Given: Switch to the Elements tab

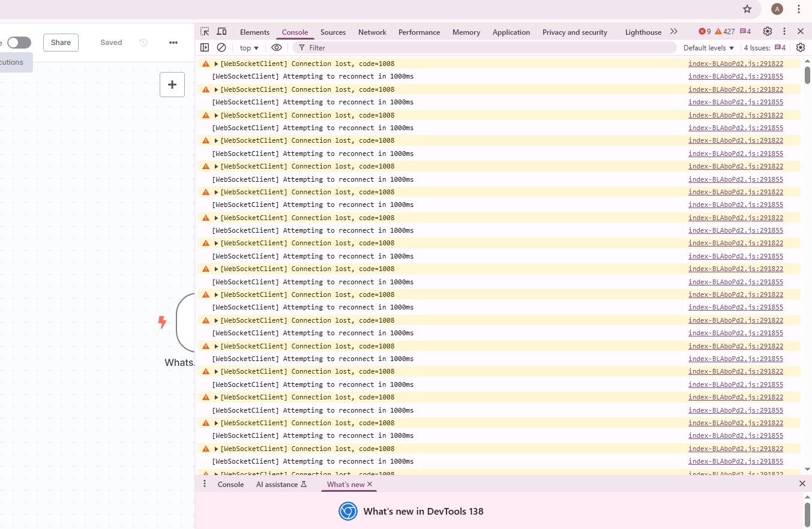Looking at the screenshot, I should [x=254, y=32].
